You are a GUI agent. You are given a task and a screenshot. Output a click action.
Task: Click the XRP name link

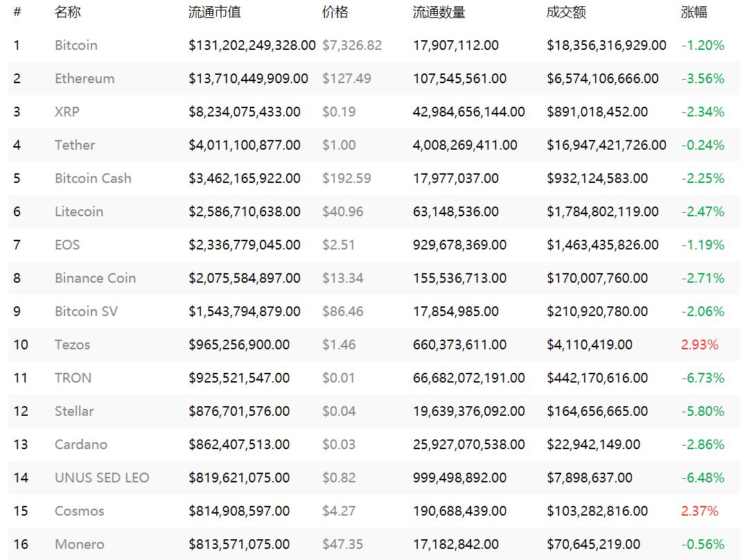click(67, 112)
